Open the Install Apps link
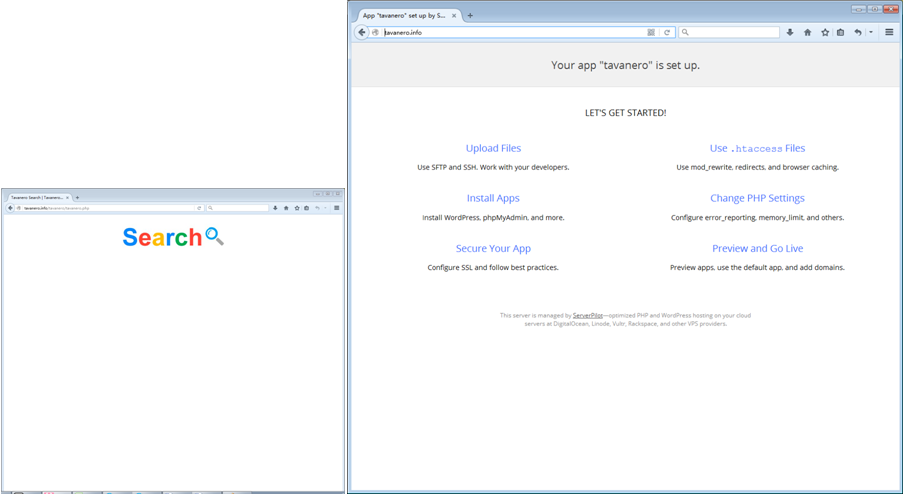The image size is (903, 495). click(x=493, y=198)
